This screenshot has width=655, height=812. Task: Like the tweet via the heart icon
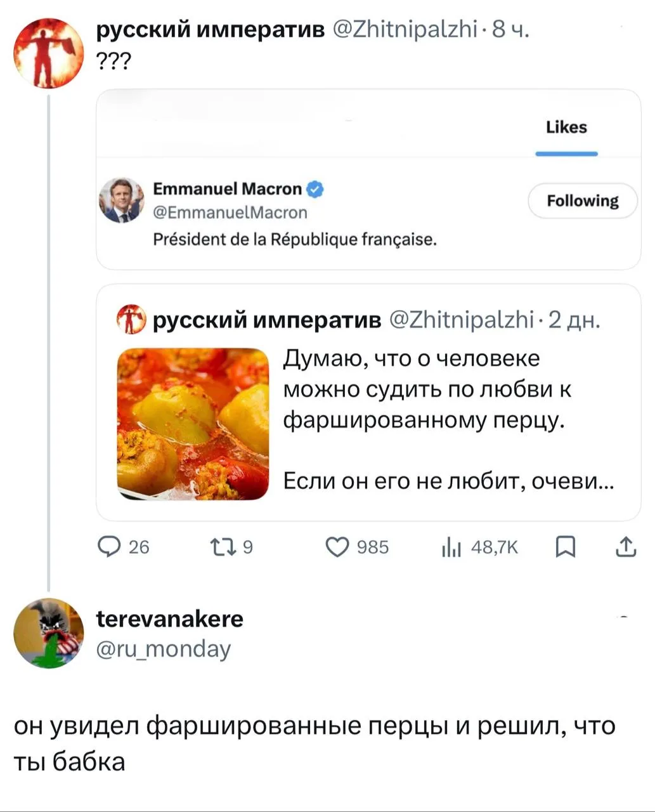click(337, 547)
